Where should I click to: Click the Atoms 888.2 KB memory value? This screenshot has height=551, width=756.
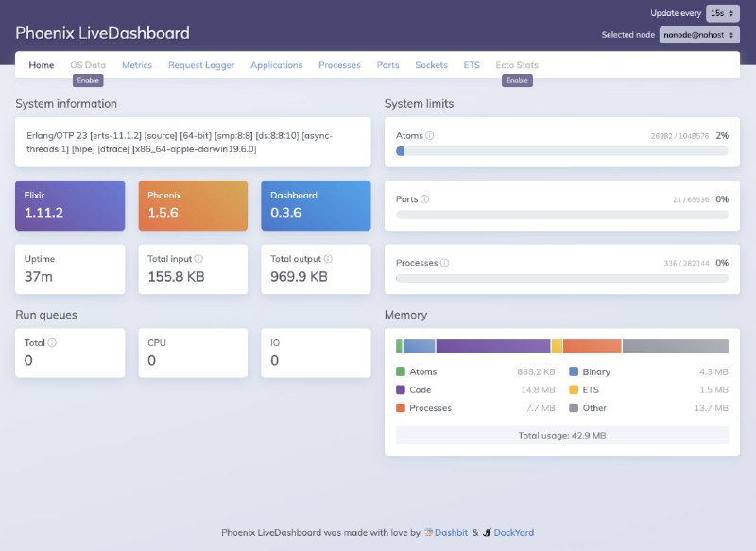[536, 371]
